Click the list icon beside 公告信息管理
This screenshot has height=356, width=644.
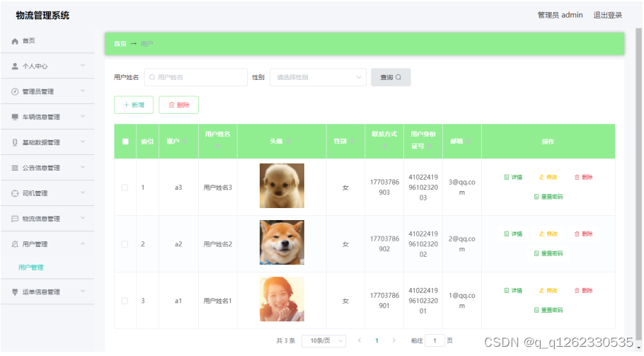click(x=15, y=168)
